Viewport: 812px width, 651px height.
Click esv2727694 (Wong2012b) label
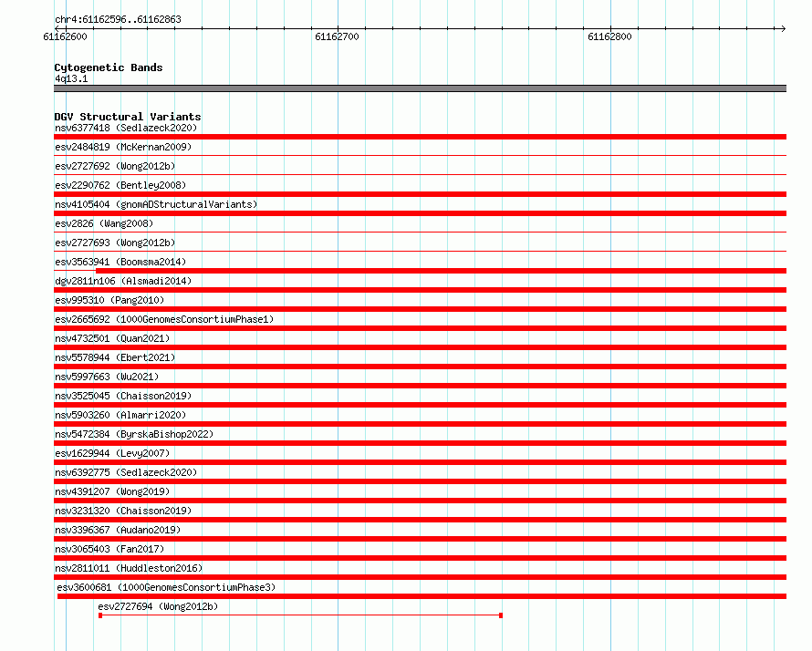pyautogui.click(x=158, y=606)
